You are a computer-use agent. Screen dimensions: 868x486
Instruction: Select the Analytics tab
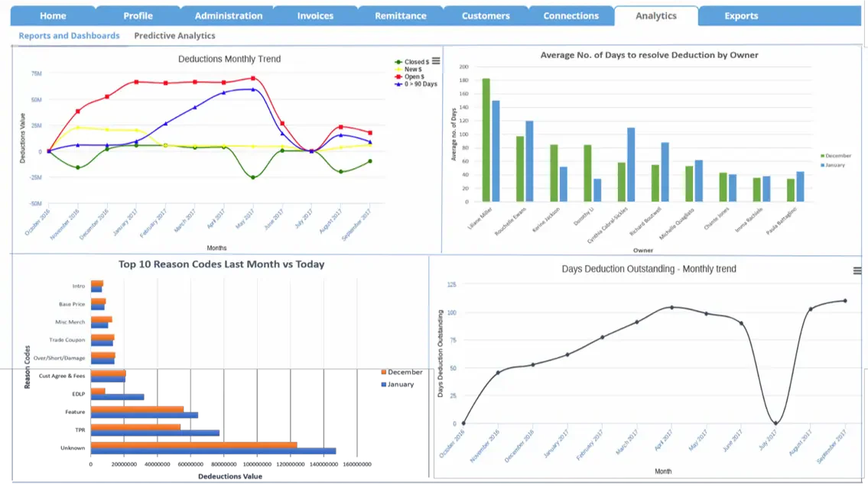656,16
